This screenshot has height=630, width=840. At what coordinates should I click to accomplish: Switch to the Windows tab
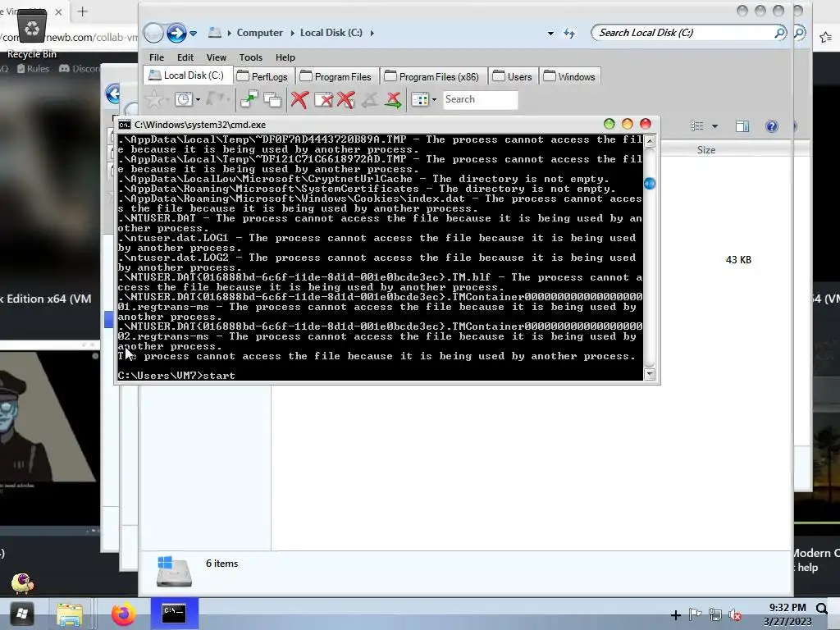pos(570,76)
